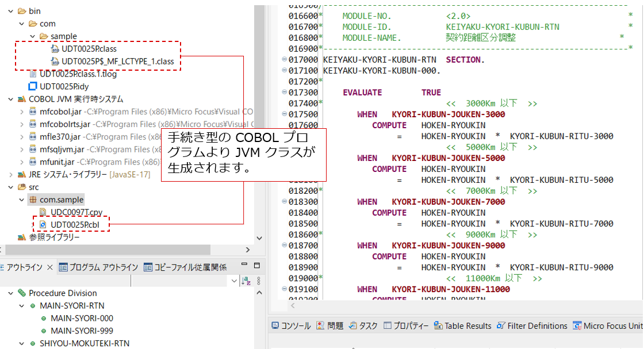Open the コンソール tab
644x349 pixels.
[291, 325]
